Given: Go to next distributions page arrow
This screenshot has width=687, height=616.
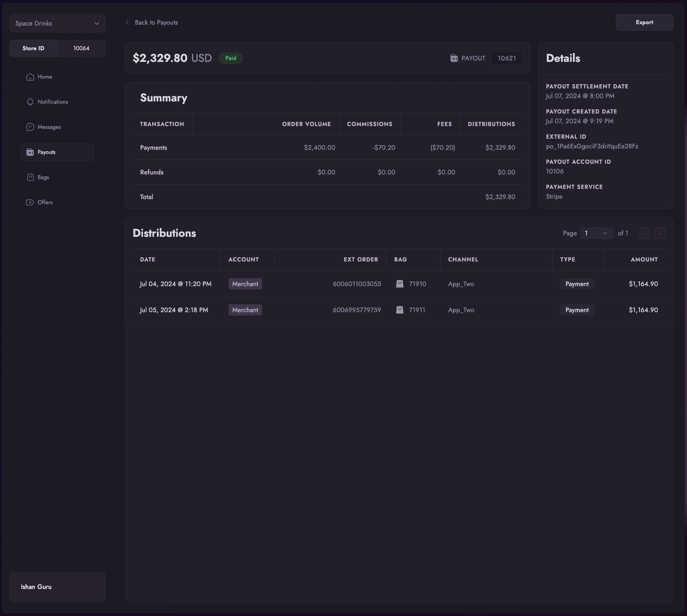Looking at the screenshot, I should 660,233.
